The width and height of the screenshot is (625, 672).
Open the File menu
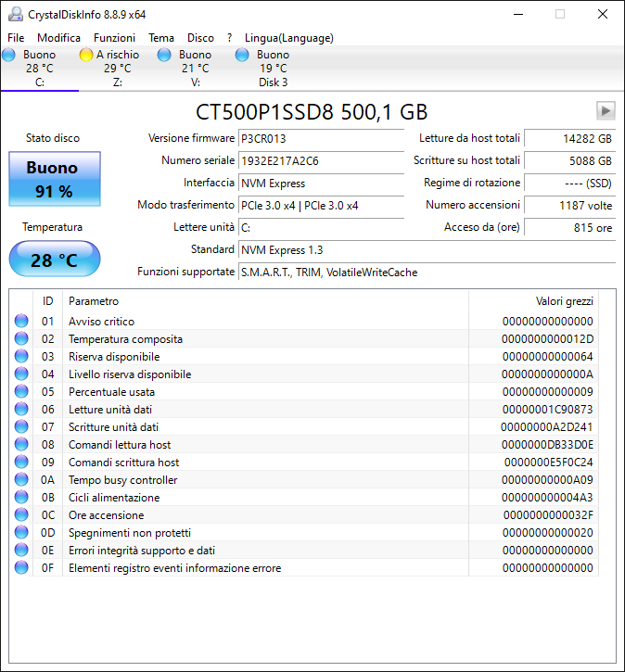pos(16,38)
